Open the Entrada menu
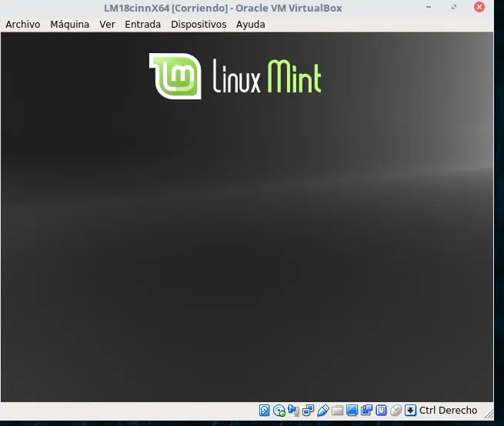The width and height of the screenshot is (504, 426). 142,25
